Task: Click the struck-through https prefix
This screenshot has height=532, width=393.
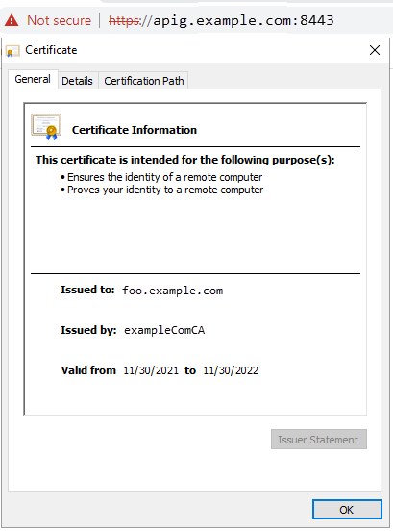Action: [124, 21]
